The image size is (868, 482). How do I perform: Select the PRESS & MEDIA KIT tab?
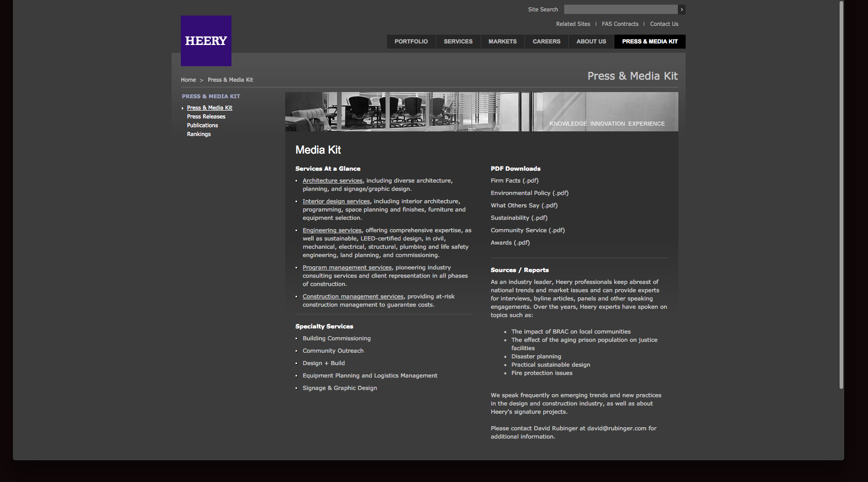(649, 41)
